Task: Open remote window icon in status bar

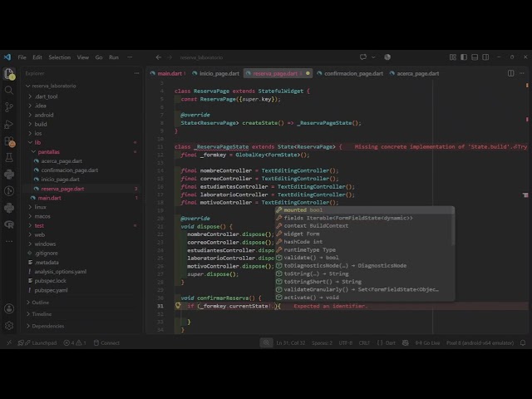Action: [9, 342]
